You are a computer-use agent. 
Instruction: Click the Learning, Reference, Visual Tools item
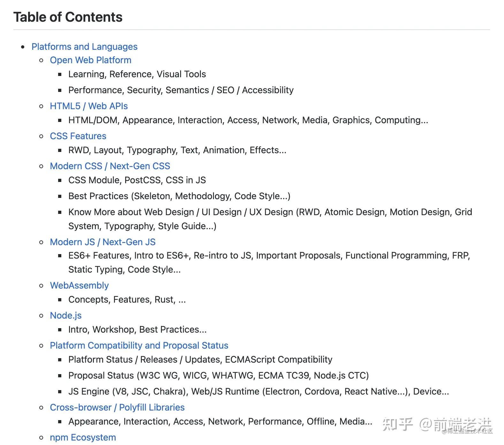(137, 74)
